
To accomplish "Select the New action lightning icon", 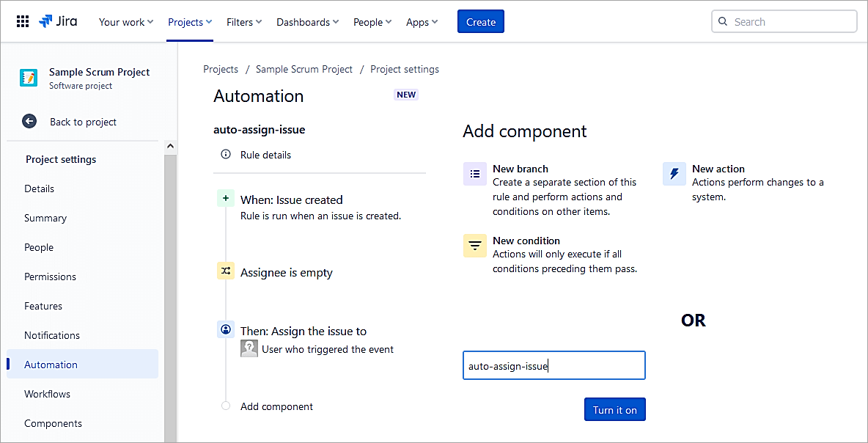I will (x=674, y=174).
